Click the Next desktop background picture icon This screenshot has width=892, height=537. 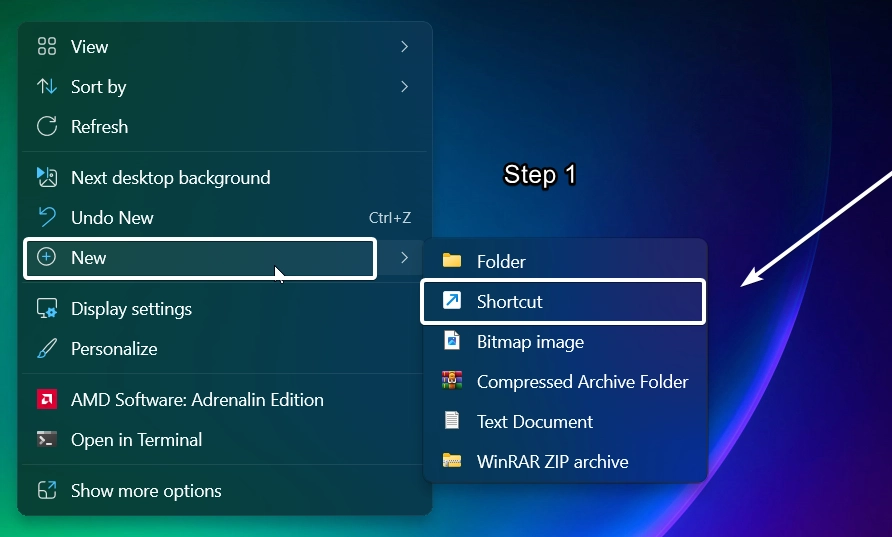pos(47,177)
